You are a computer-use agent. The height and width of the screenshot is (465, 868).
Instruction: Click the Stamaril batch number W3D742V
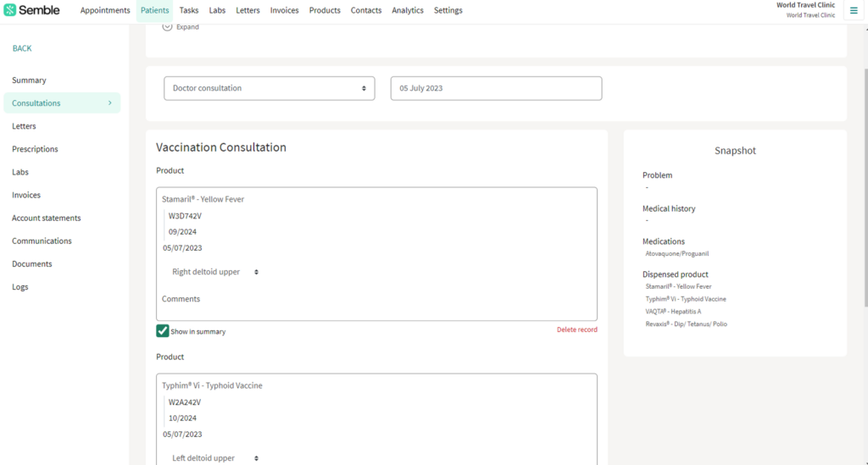tap(185, 216)
